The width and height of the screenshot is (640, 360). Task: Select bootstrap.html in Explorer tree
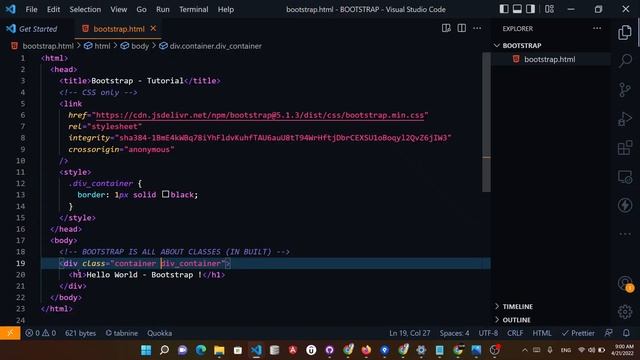[x=549, y=59]
